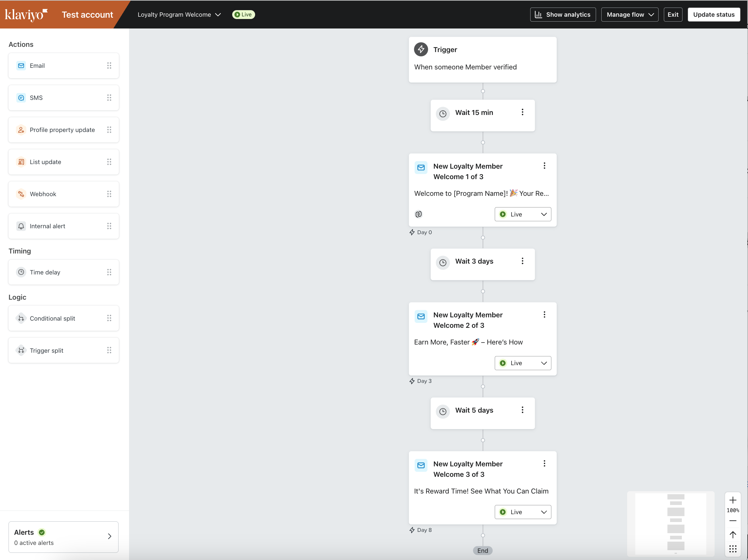Viewport: 748px width, 560px height.
Task: Open three-dot menu on Wait 15 min
Action: [522, 112]
